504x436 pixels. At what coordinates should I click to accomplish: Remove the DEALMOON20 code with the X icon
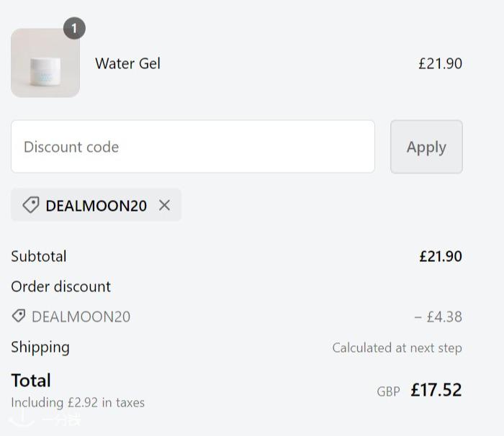click(x=164, y=206)
